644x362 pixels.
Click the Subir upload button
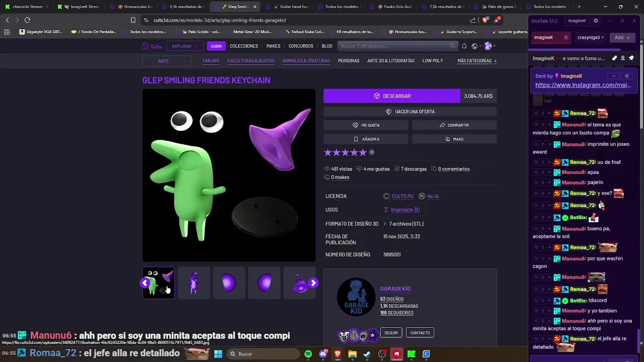pyautogui.click(x=216, y=46)
